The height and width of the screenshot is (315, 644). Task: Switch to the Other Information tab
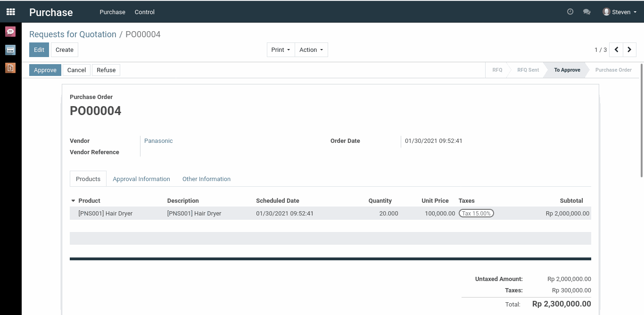pyautogui.click(x=206, y=179)
